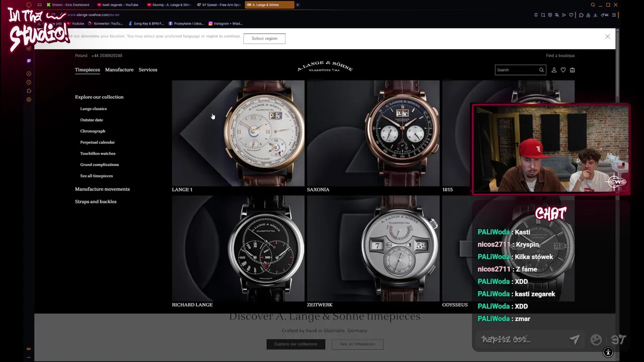
Task: Click tab search magnifier in title bar
Action: [593, 5]
